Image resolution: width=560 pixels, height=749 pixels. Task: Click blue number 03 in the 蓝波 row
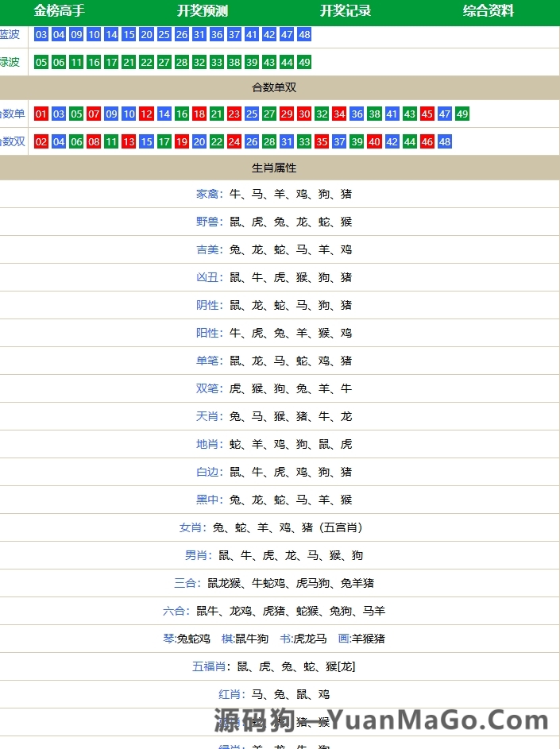click(41, 35)
